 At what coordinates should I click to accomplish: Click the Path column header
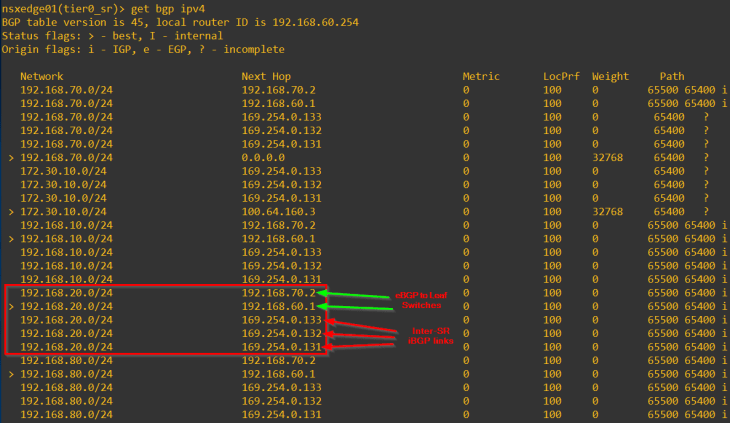point(672,76)
